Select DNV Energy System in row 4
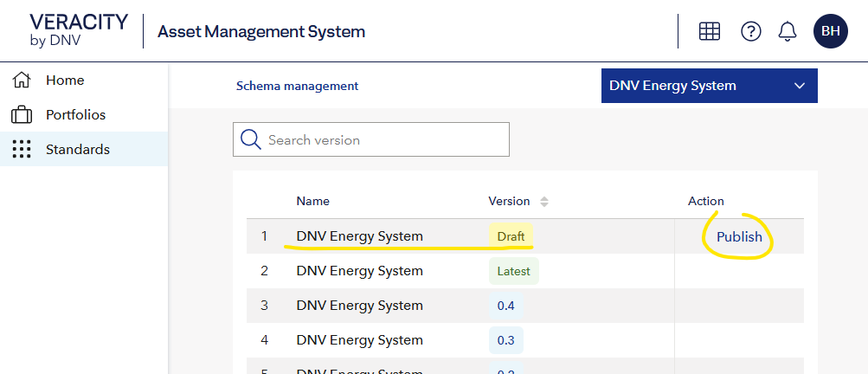The height and width of the screenshot is (374, 868). click(x=360, y=339)
